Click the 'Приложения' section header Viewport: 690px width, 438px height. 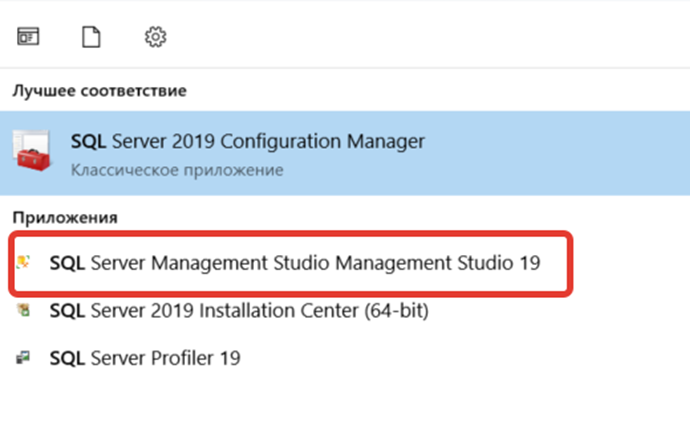[65, 217]
